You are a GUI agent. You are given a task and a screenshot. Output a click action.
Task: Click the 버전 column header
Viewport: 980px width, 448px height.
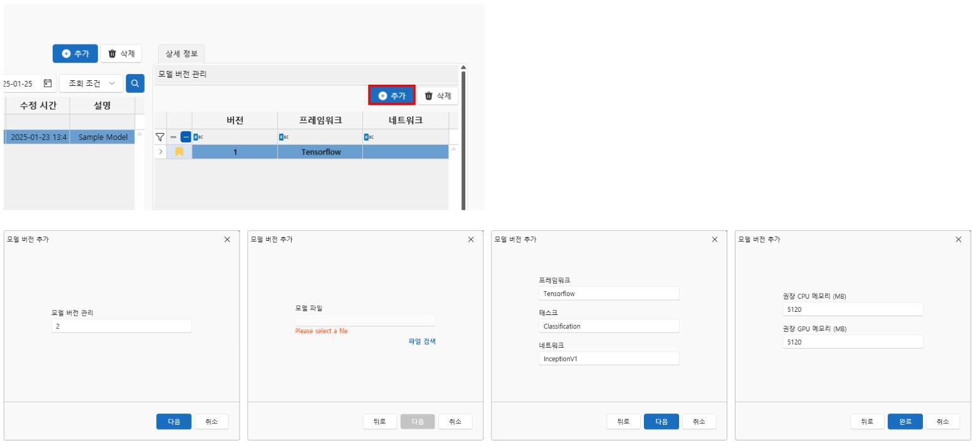pos(234,120)
